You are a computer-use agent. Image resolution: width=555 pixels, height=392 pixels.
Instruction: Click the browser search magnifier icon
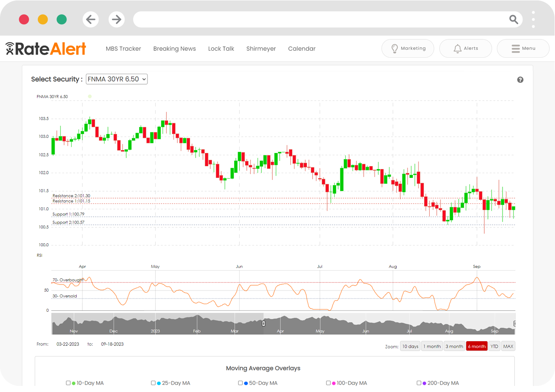[513, 19]
